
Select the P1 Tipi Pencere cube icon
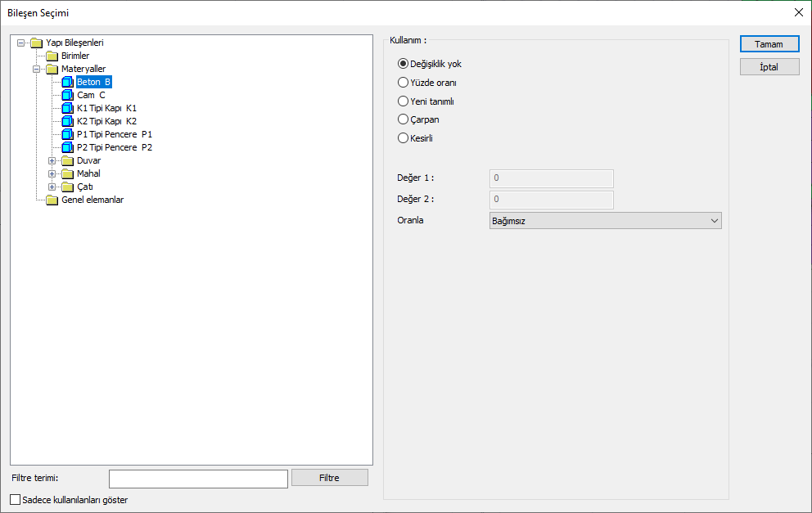pyautogui.click(x=67, y=134)
